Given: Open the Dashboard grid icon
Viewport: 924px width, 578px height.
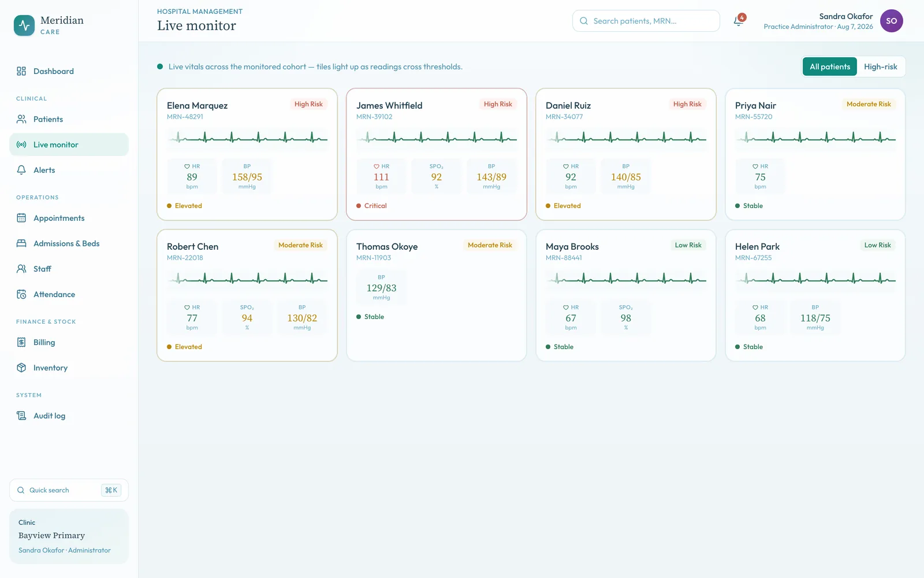Looking at the screenshot, I should pyautogui.click(x=21, y=71).
